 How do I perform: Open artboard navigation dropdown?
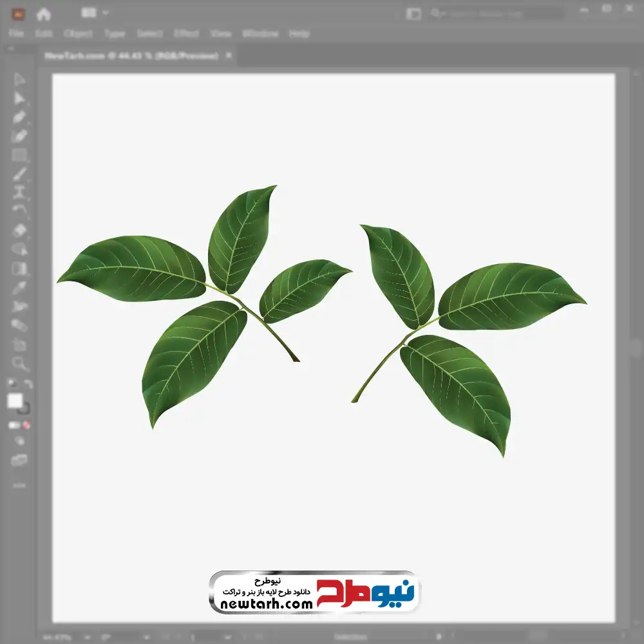[x=227, y=638]
